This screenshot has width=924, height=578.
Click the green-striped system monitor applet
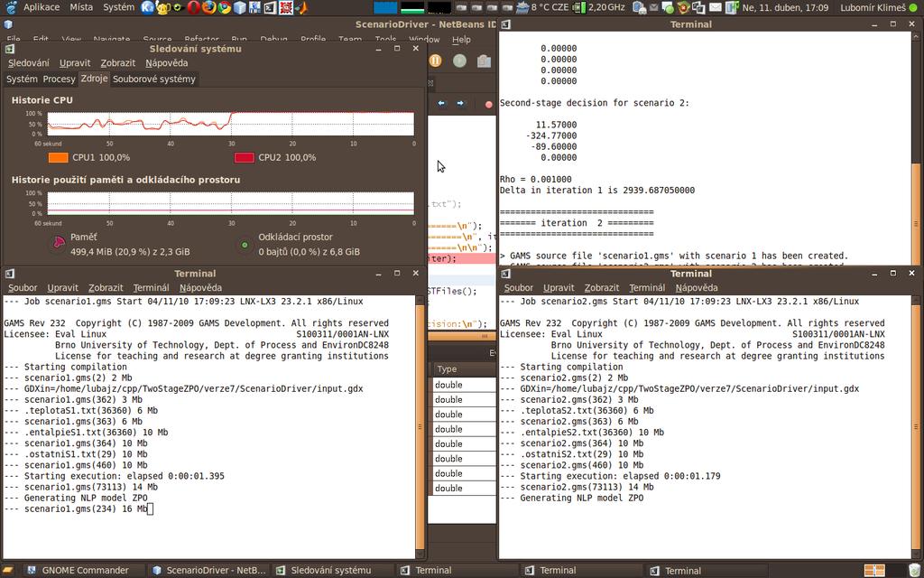tap(412, 7)
